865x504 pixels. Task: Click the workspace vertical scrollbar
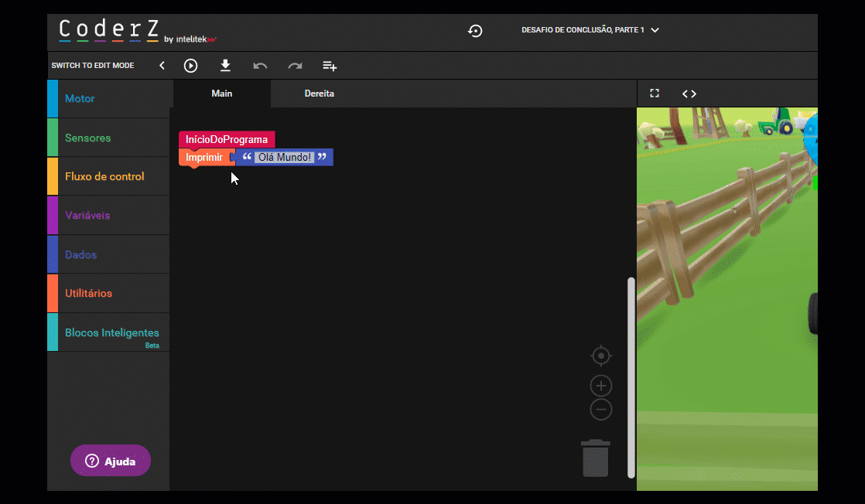tap(631, 377)
